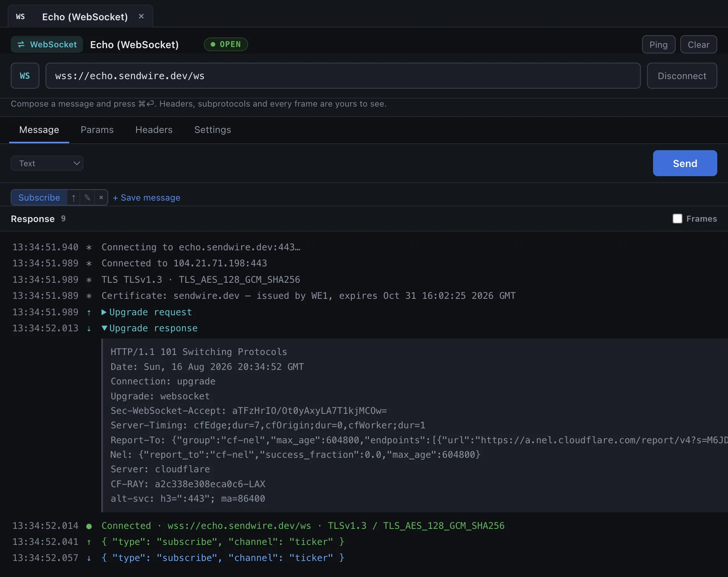Click the Date header line
Screen dimensions: 728x577
pyautogui.click(x=207, y=367)
